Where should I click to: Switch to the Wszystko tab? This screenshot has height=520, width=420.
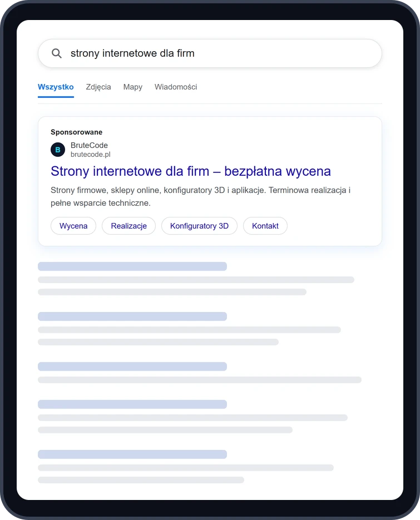tap(56, 87)
